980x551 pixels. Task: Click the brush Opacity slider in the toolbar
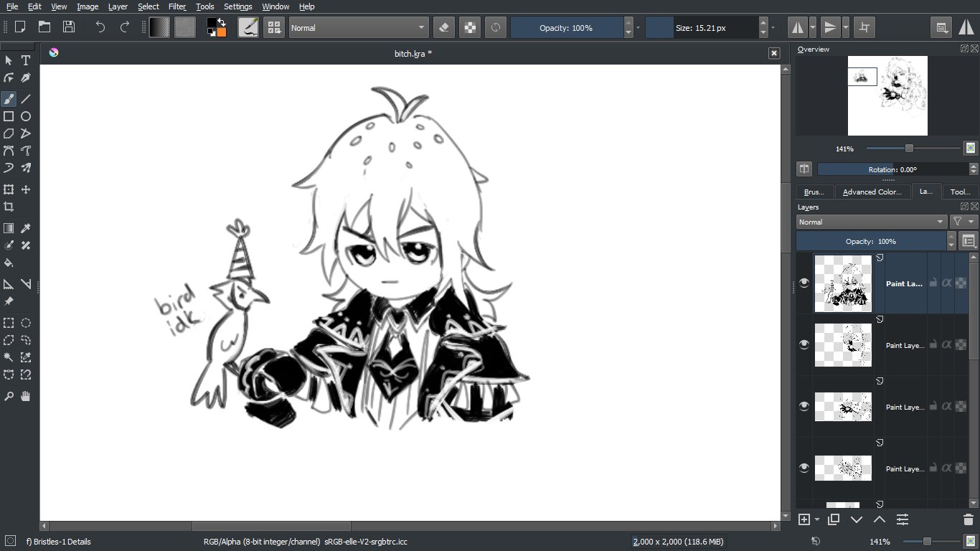[566, 28]
